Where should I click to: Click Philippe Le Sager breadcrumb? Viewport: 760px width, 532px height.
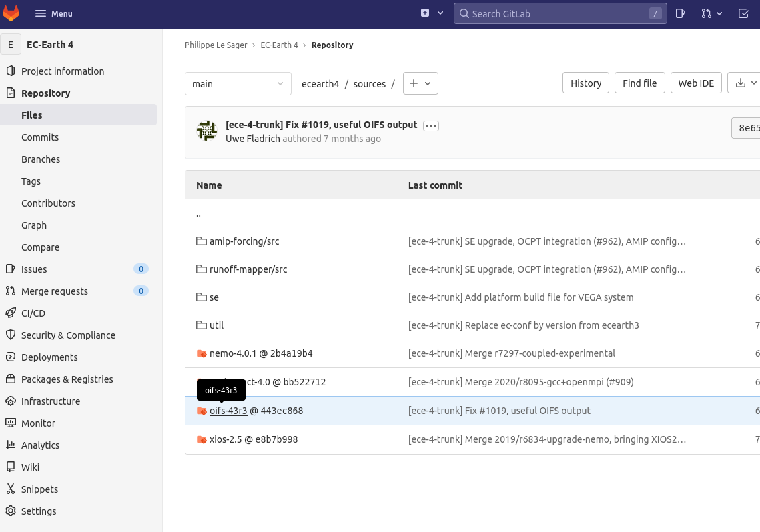(216, 45)
